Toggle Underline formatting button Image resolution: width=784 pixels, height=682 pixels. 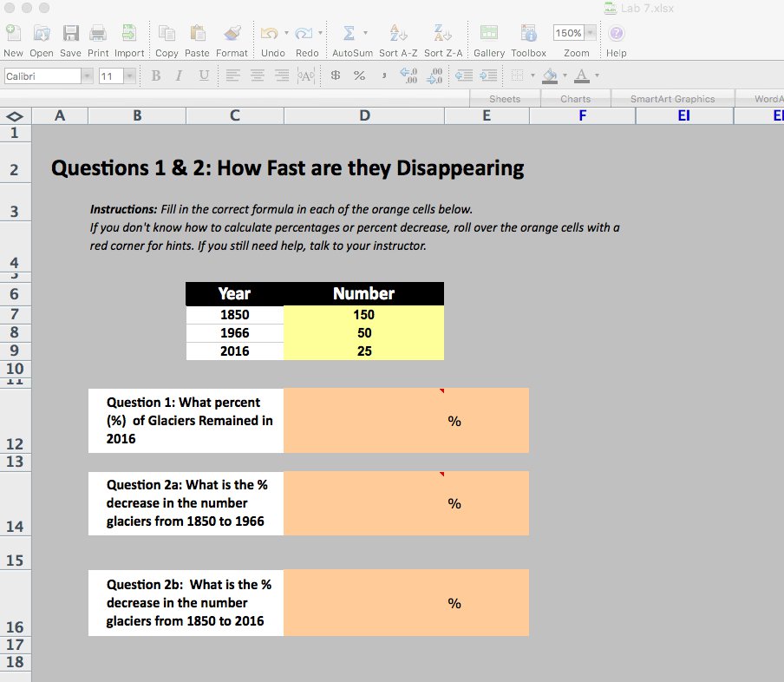point(204,75)
